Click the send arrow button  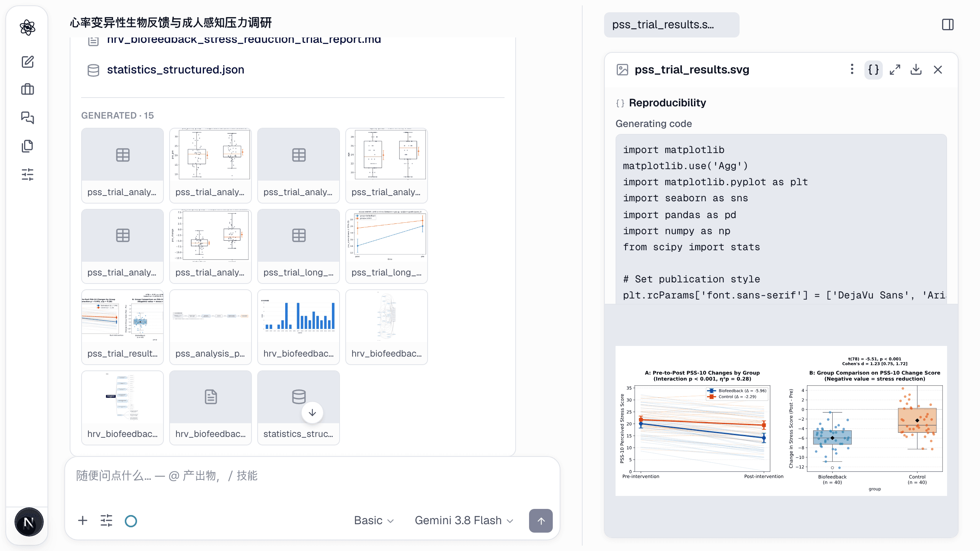(x=541, y=520)
